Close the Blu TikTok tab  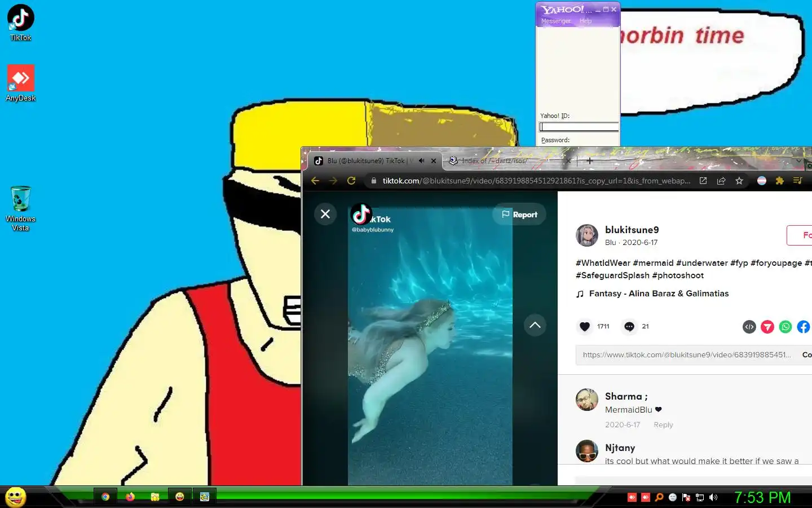434,161
